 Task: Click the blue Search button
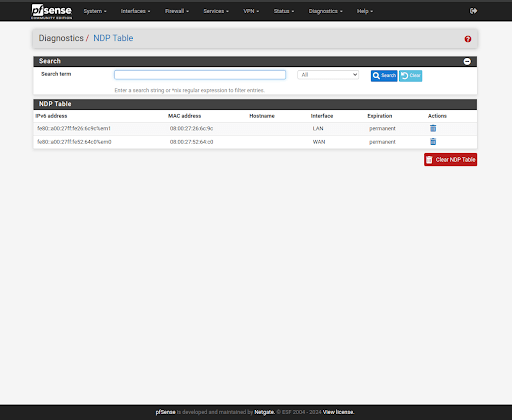click(384, 76)
